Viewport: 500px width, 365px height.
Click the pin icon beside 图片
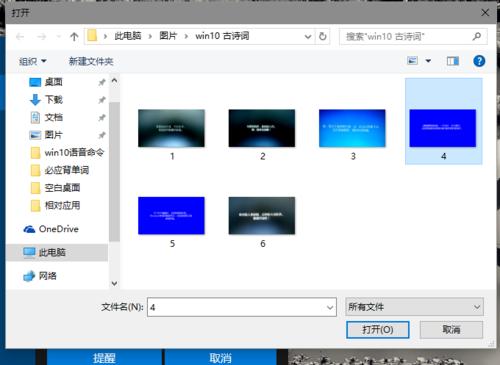click(102, 135)
